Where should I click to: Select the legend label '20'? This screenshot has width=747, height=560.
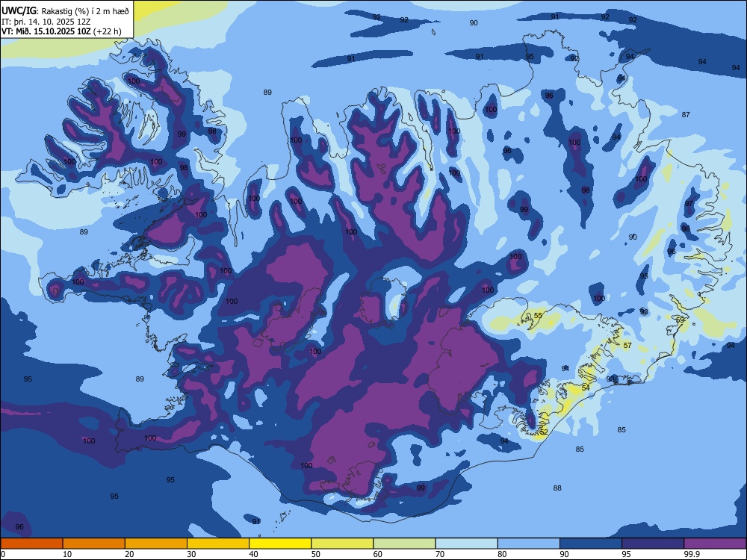(x=129, y=554)
